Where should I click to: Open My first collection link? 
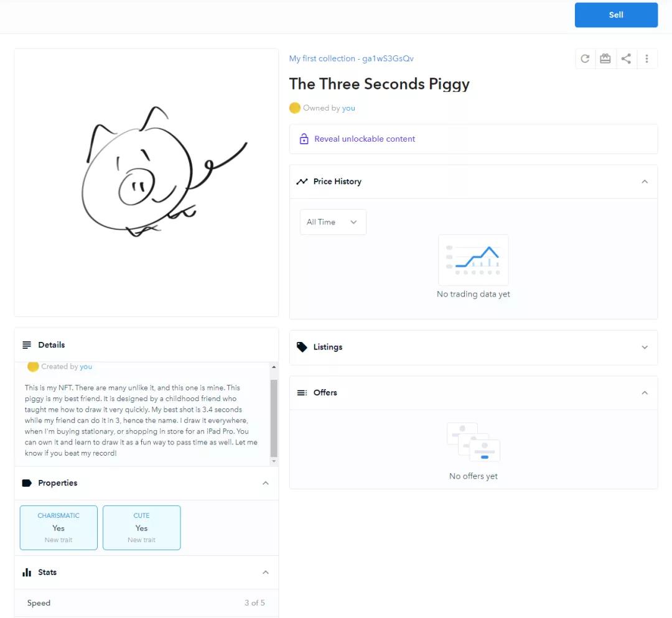(352, 58)
